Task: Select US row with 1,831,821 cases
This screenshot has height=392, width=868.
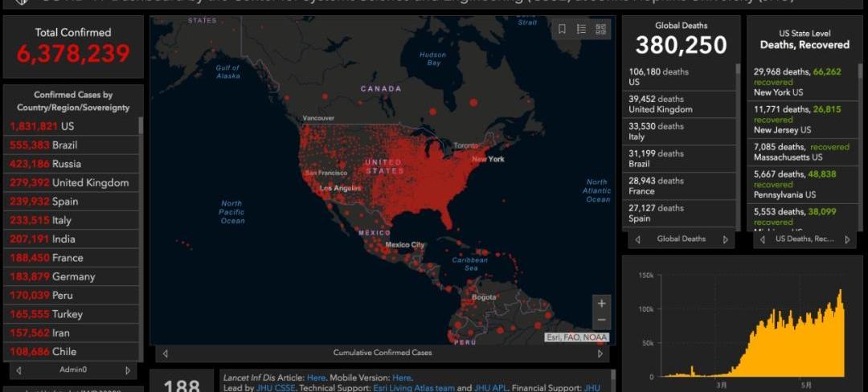Action: pyautogui.click(x=71, y=126)
